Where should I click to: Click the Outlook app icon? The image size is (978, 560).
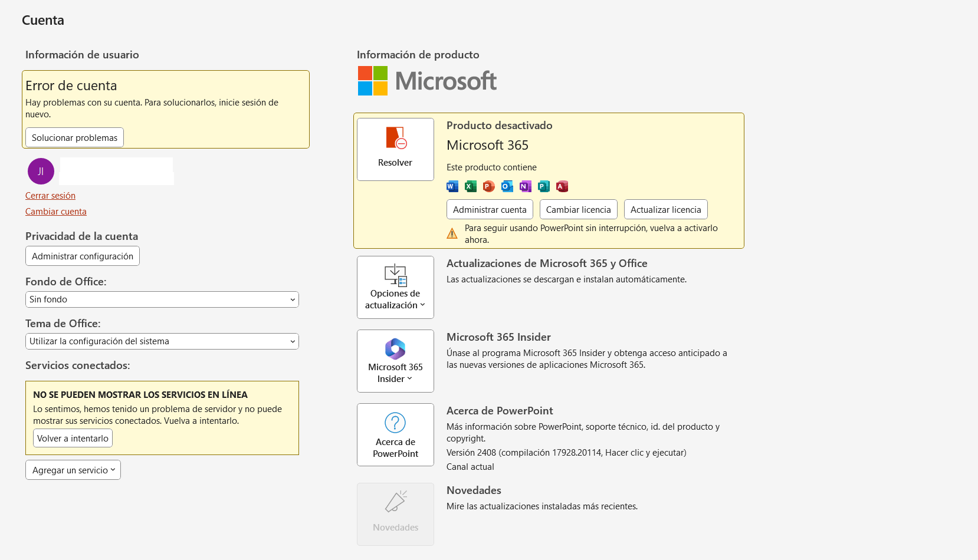(x=507, y=186)
